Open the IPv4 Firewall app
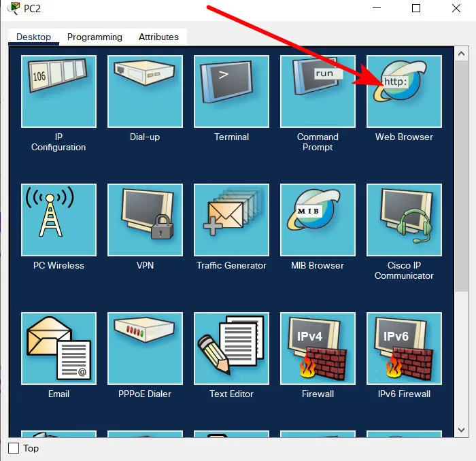 [318, 348]
